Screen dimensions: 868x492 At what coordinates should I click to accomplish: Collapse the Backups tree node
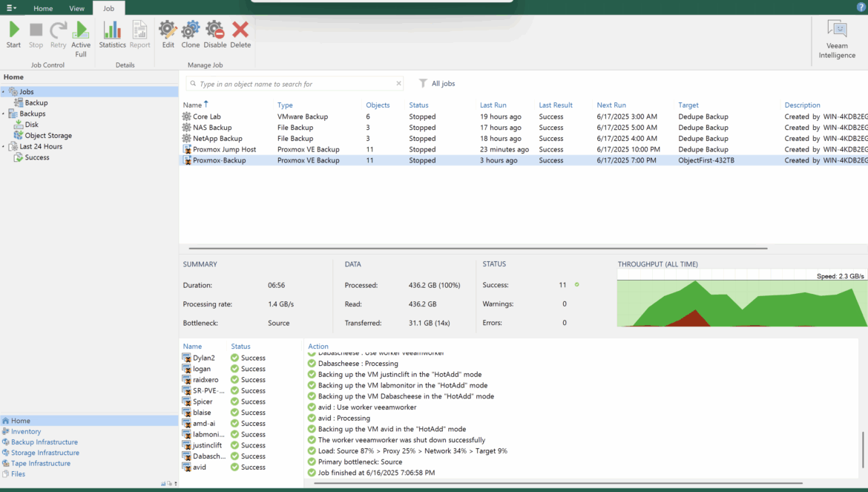(x=3, y=114)
